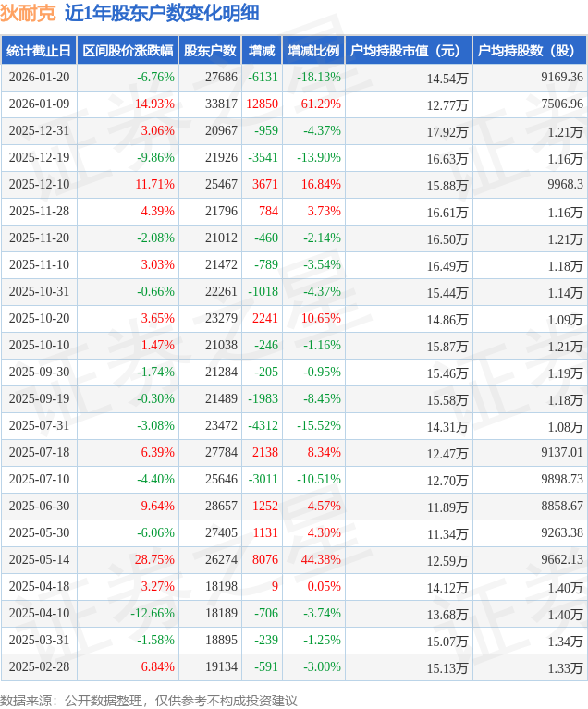The image size is (588, 709).
Task: Select the 户均持股市值（元） header
Action: (408, 51)
